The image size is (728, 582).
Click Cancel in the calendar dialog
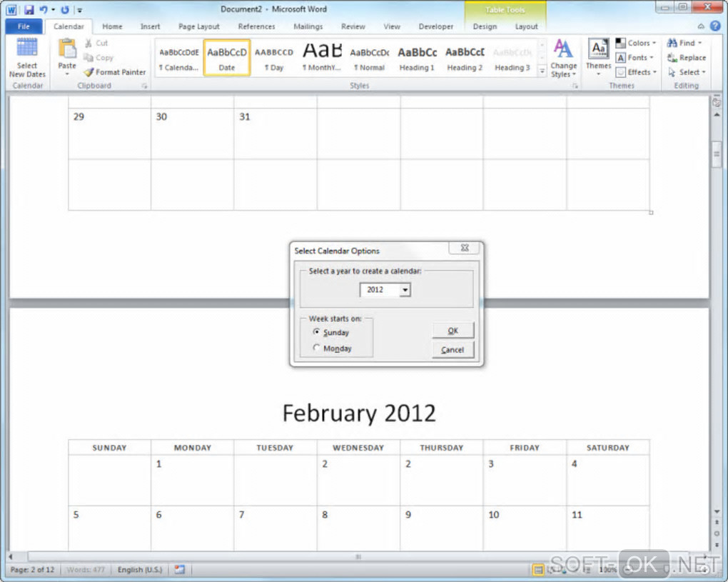point(453,350)
